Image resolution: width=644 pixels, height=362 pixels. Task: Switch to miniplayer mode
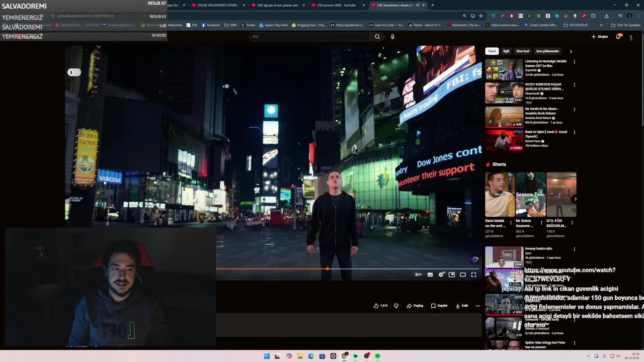[452, 275]
